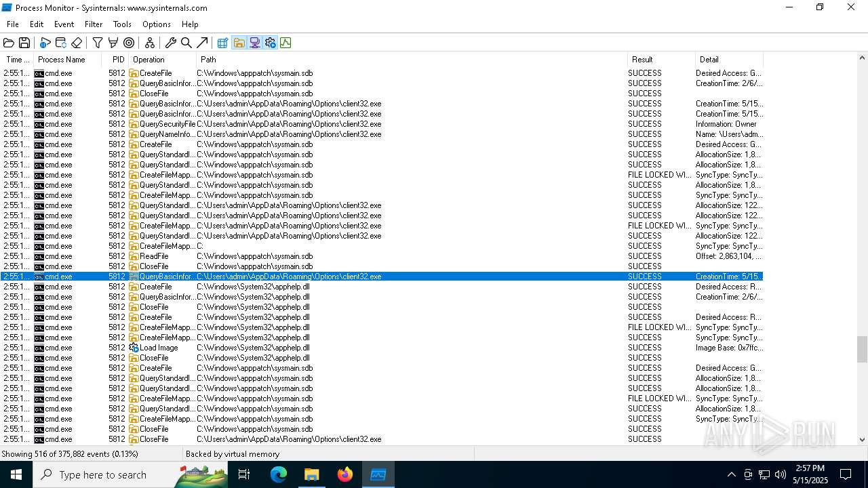
Task: Click the CreateFileMapping row with path C:
Action: [x=382, y=246]
